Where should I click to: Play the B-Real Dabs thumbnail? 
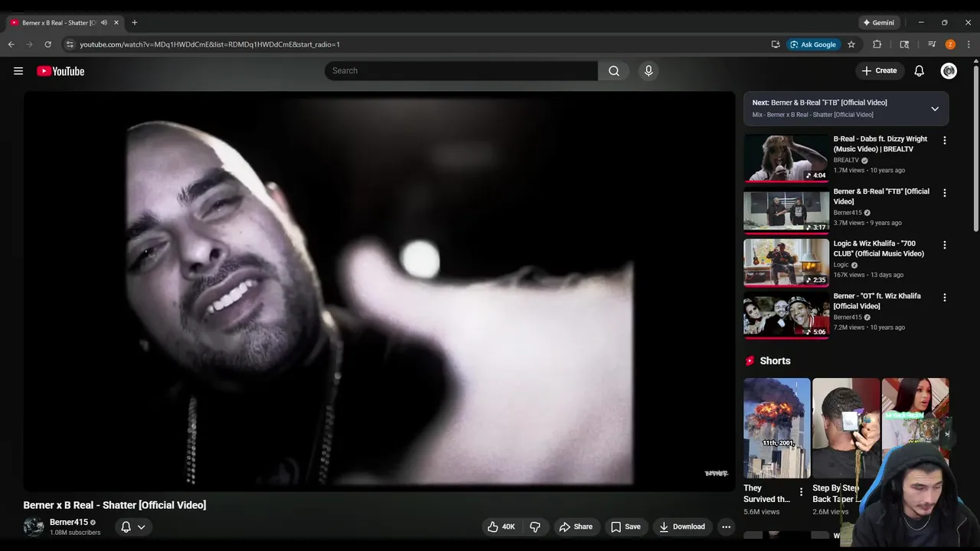[x=786, y=158]
